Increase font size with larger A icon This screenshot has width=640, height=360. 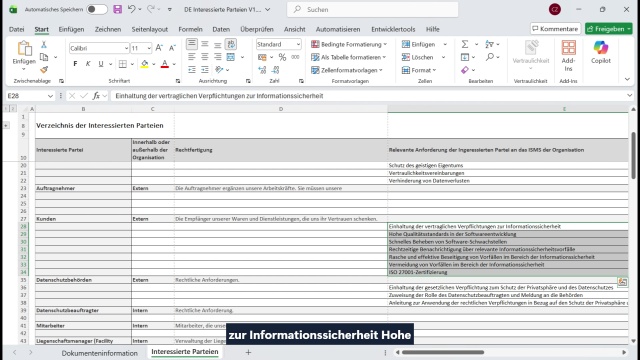159,48
